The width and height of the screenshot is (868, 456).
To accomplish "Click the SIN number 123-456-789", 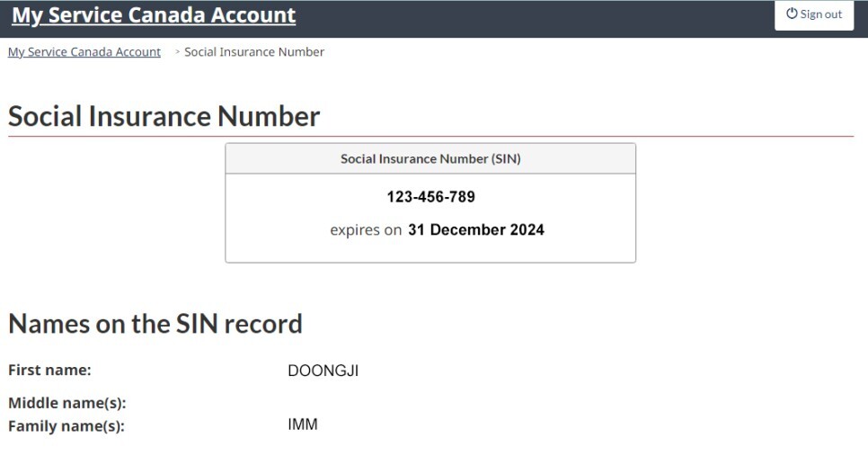I will (x=430, y=197).
